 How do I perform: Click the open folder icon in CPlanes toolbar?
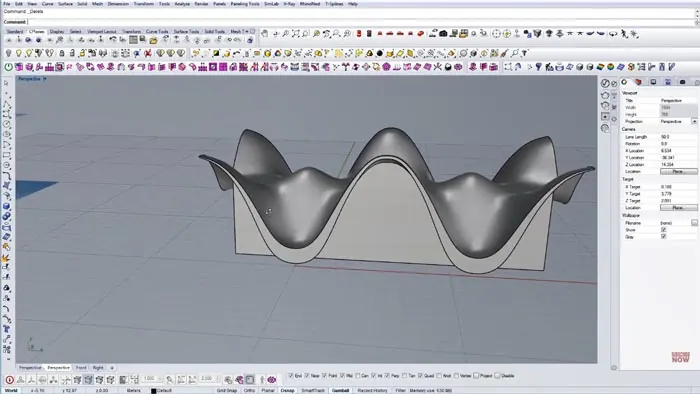153,40
